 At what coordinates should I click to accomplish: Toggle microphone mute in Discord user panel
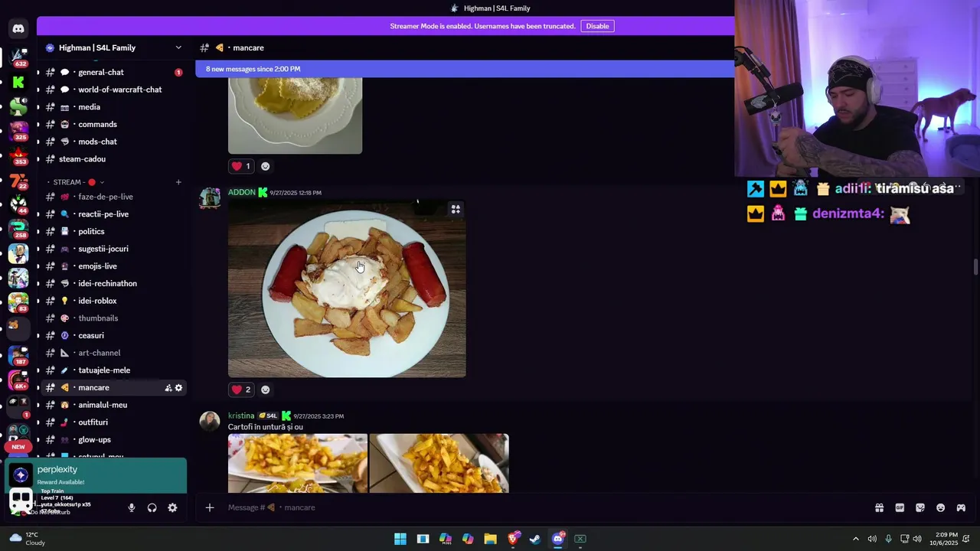132,507
